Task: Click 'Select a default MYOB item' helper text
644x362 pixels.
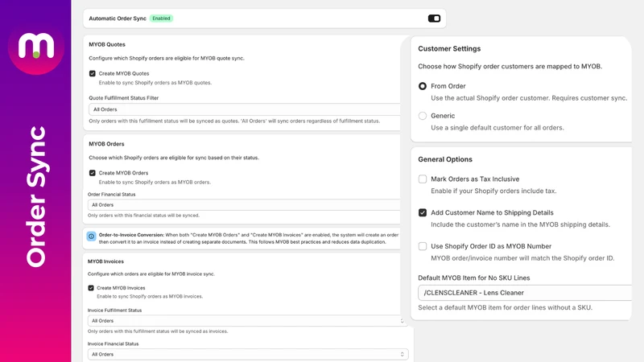Action: tap(506, 307)
